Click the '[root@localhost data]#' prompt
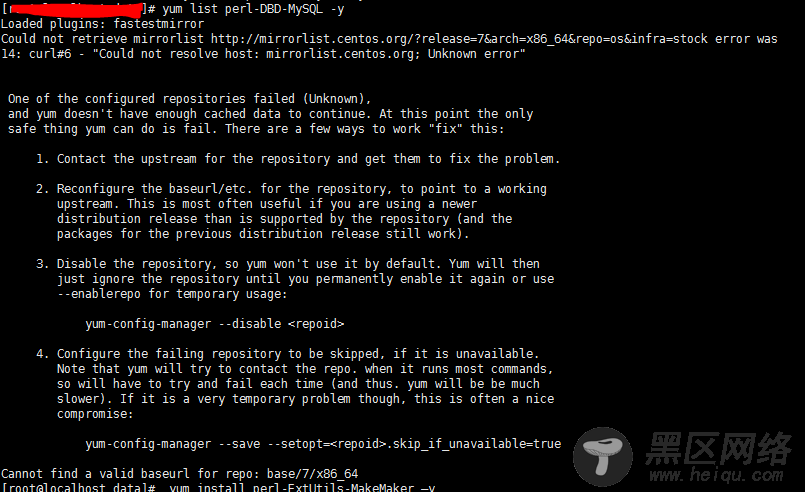Screen dimensions: 805x492 (79, 487)
